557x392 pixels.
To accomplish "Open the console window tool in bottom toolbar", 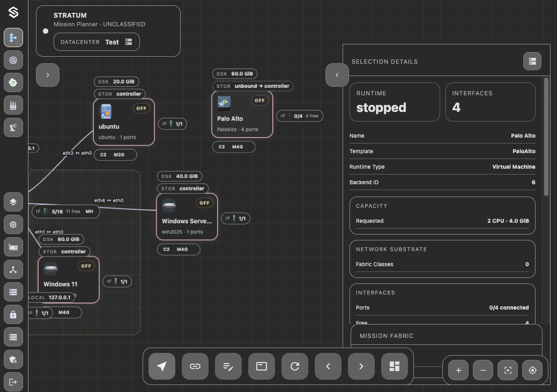I will click(262, 366).
